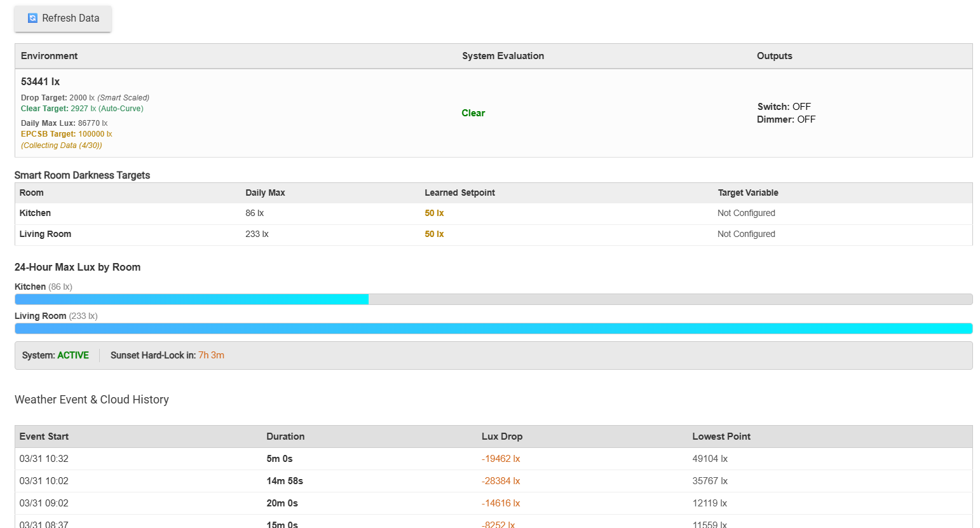This screenshot has width=980, height=528.
Task: Click the EPCSB Target 100000 lx text
Action: 66,134
